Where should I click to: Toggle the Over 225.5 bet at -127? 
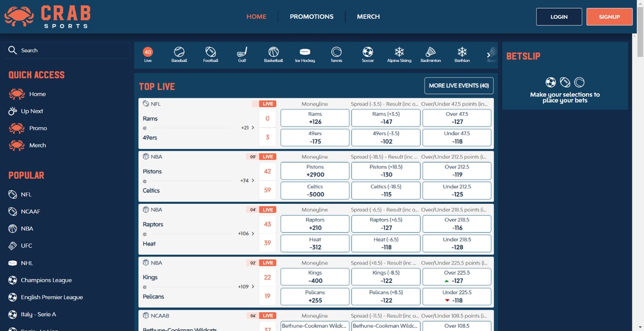click(x=457, y=277)
